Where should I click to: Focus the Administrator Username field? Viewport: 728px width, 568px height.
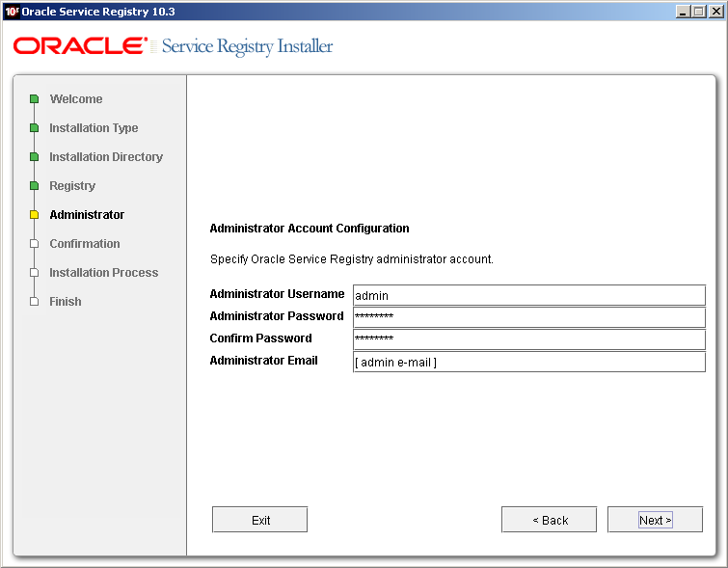pos(528,295)
